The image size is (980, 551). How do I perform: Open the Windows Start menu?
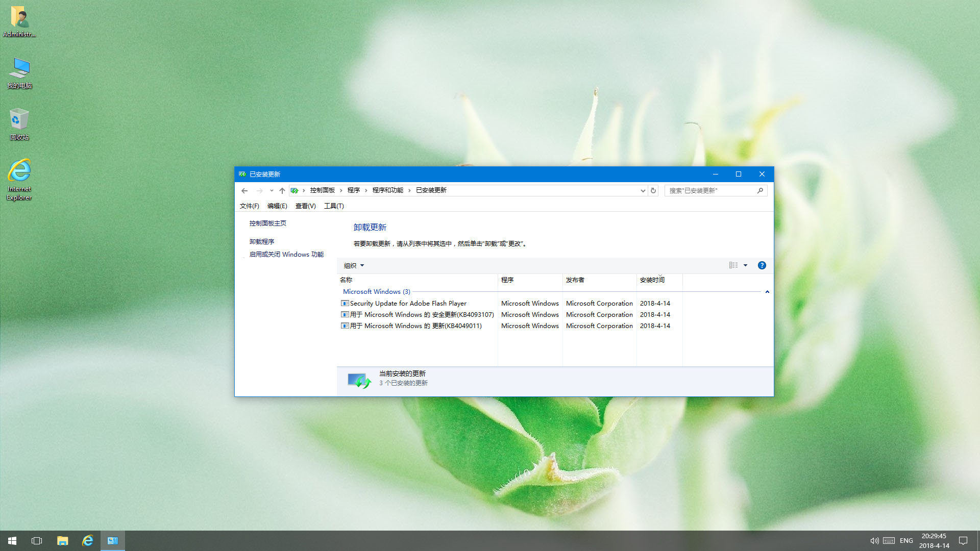pos(12,541)
